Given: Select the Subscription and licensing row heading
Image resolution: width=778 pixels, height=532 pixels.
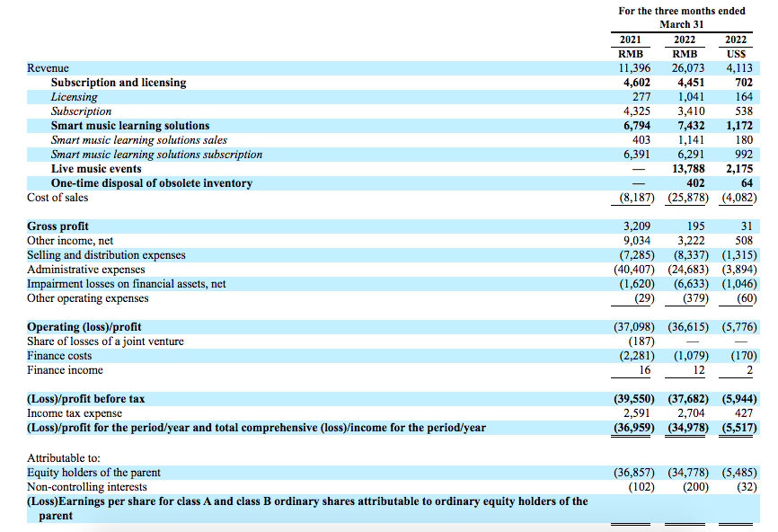Looking at the screenshot, I should (x=119, y=83).
